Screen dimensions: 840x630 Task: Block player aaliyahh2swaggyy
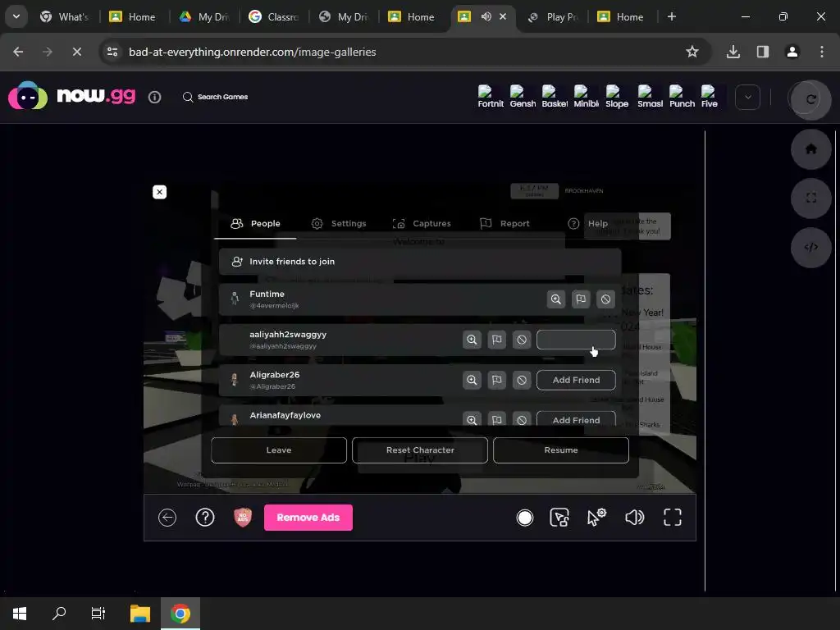click(521, 340)
